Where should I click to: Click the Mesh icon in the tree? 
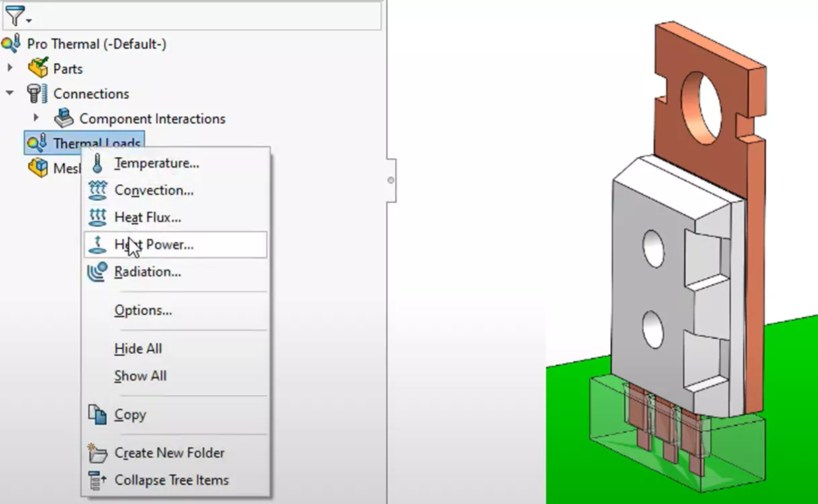point(37,168)
